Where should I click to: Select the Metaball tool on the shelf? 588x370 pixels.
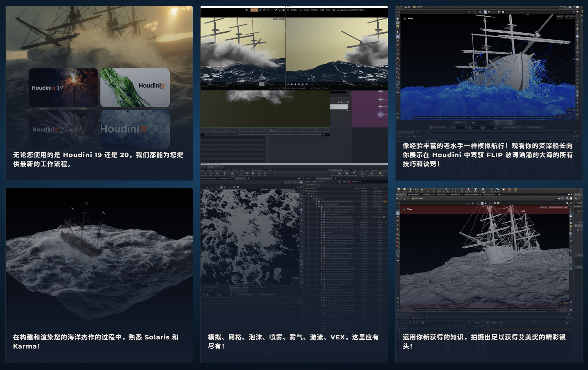(498, 190)
